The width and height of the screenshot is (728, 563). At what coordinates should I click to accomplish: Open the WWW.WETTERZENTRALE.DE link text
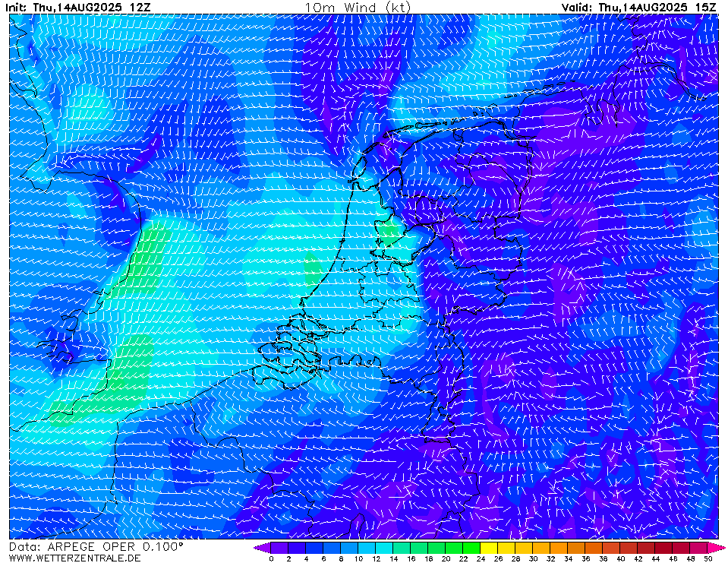pos(74,558)
